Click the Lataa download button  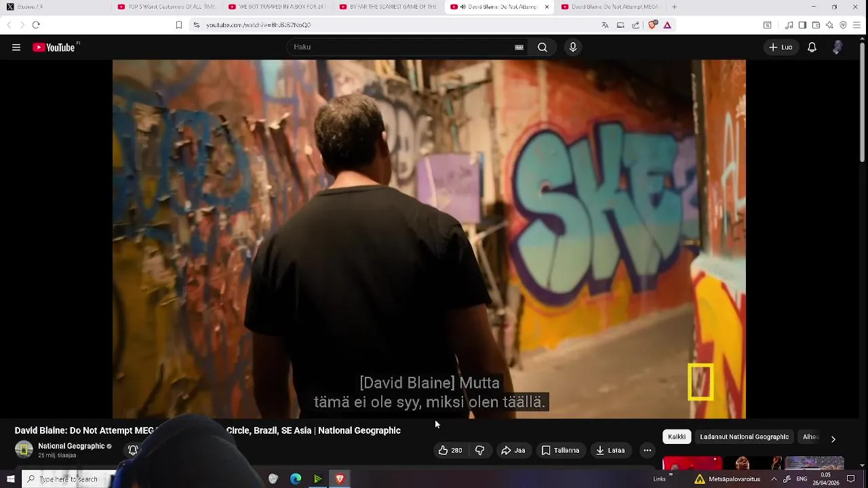[x=610, y=450]
